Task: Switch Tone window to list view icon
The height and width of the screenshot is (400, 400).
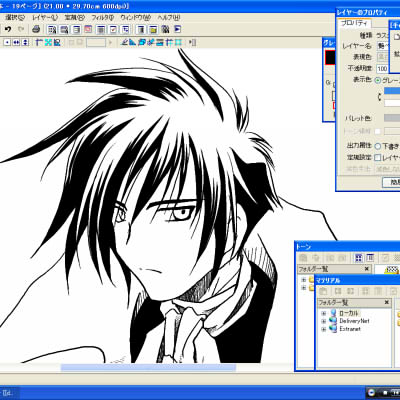Action: pos(370,258)
